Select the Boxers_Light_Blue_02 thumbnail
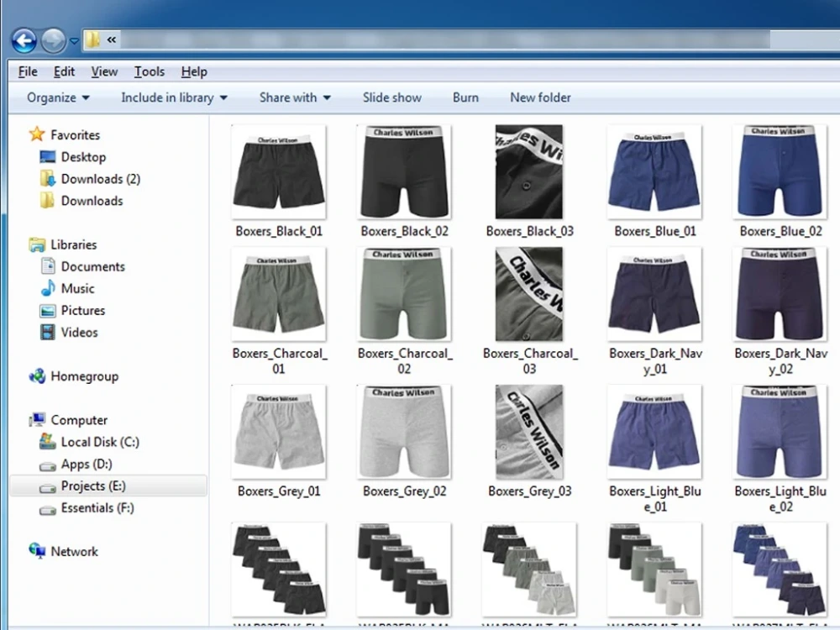 tap(780, 431)
